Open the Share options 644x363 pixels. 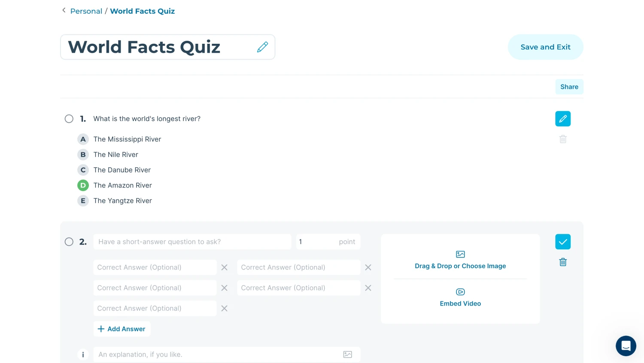(x=569, y=87)
